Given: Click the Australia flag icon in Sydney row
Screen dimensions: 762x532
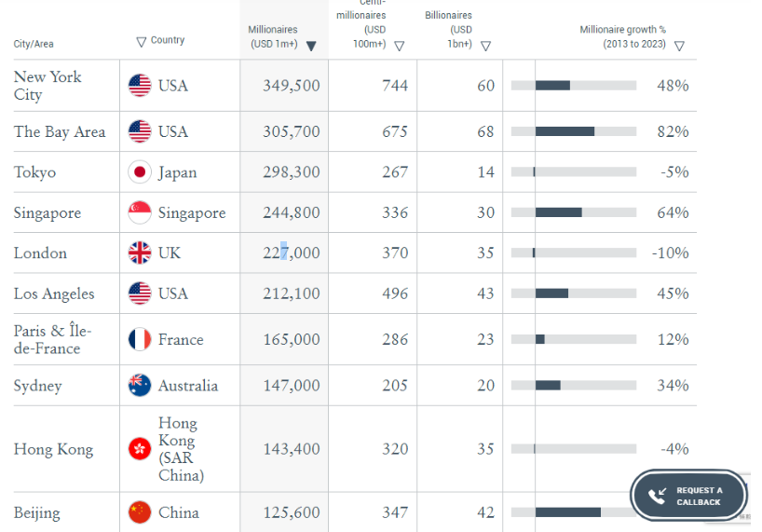Looking at the screenshot, I should (140, 386).
